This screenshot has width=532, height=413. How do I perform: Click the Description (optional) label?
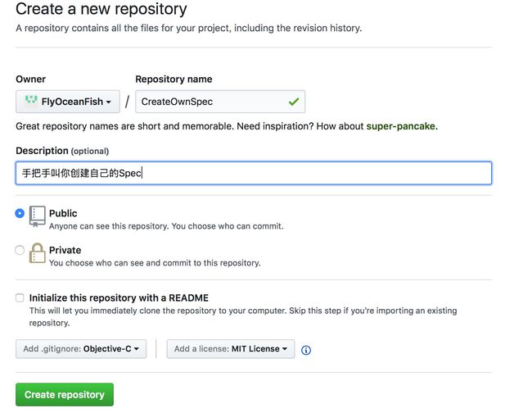pos(62,151)
